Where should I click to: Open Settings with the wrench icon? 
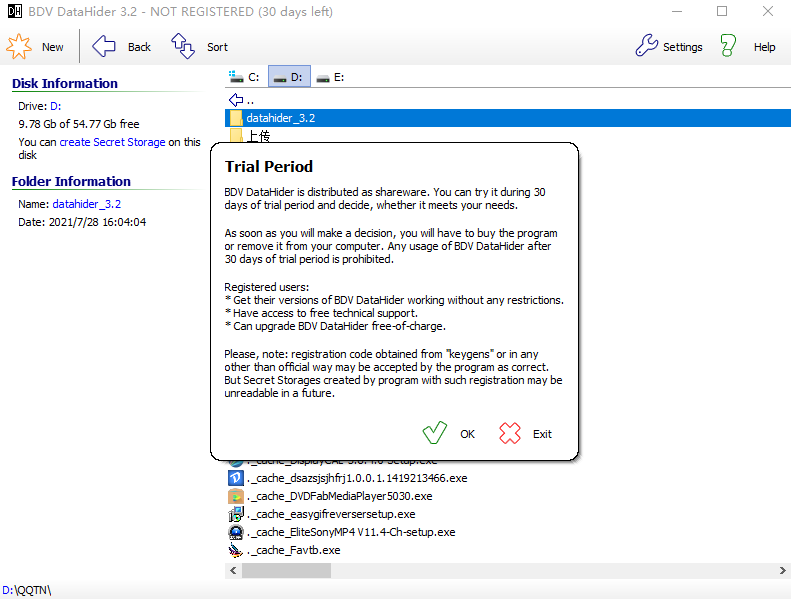coord(647,46)
